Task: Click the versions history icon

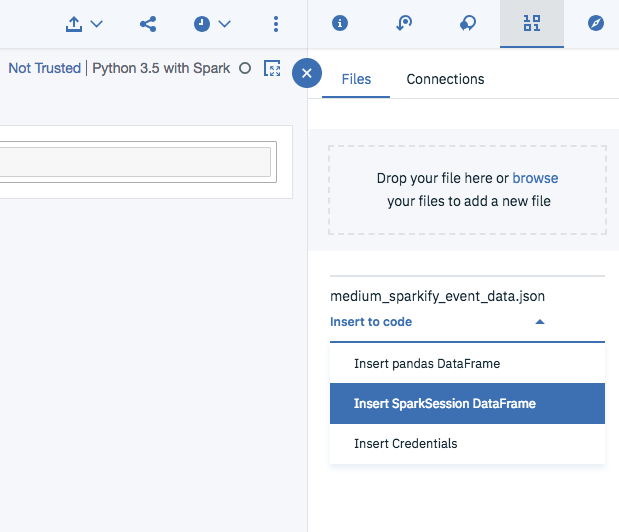Action: [404, 23]
